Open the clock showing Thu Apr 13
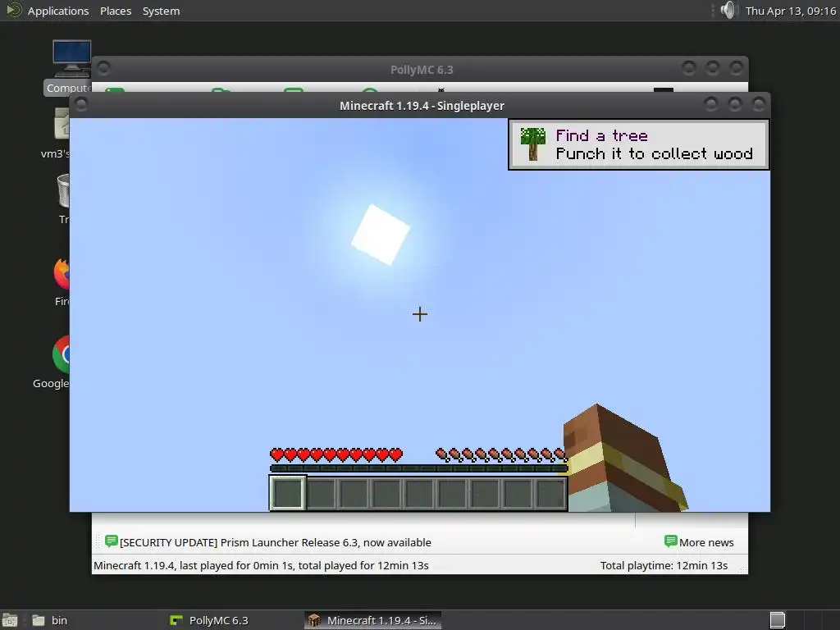 tap(790, 11)
